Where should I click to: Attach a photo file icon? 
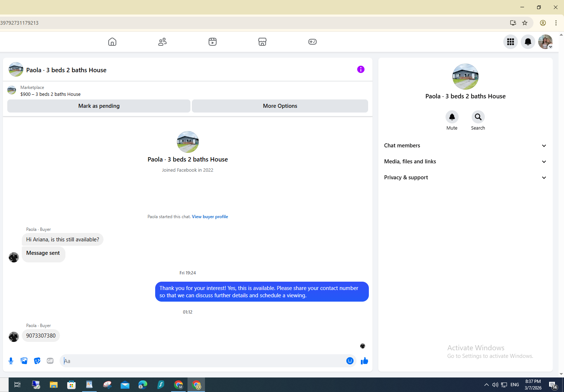pyautogui.click(x=24, y=361)
